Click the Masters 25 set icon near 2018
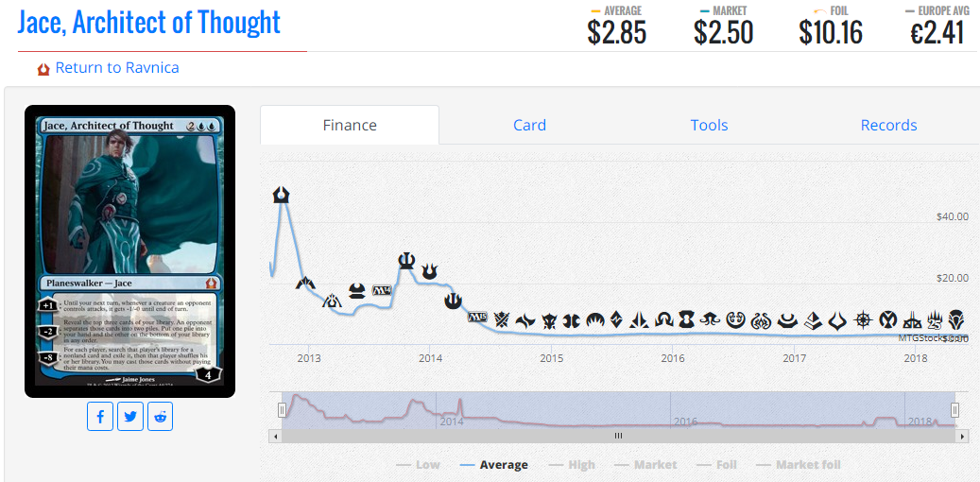Image resolution: width=980 pixels, height=482 pixels. (935, 320)
